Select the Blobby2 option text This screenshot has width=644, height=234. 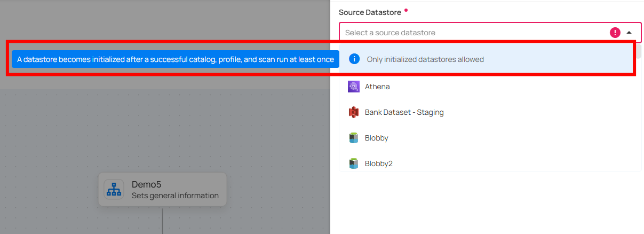click(378, 163)
